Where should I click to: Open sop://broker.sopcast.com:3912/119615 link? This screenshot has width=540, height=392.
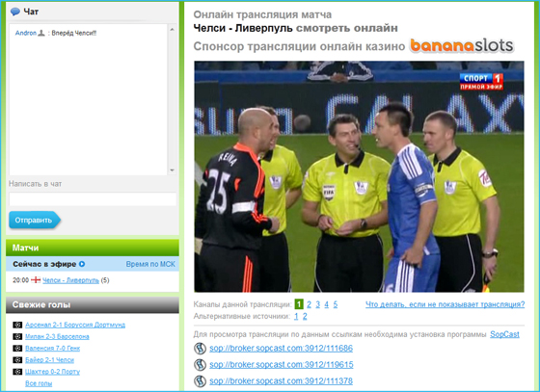[x=282, y=364]
